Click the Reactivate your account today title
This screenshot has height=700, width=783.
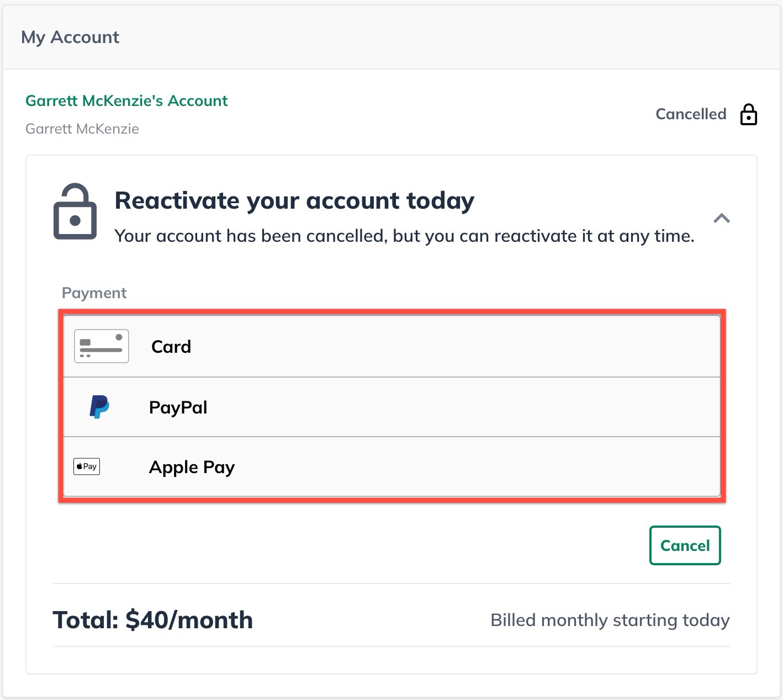point(294,200)
